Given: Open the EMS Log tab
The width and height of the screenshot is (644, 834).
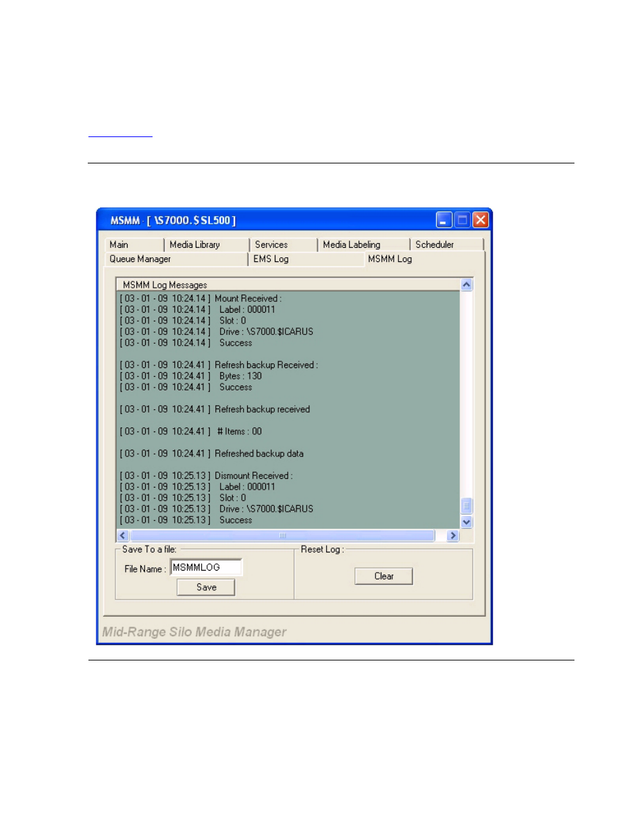Looking at the screenshot, I should tap(306, 259).
